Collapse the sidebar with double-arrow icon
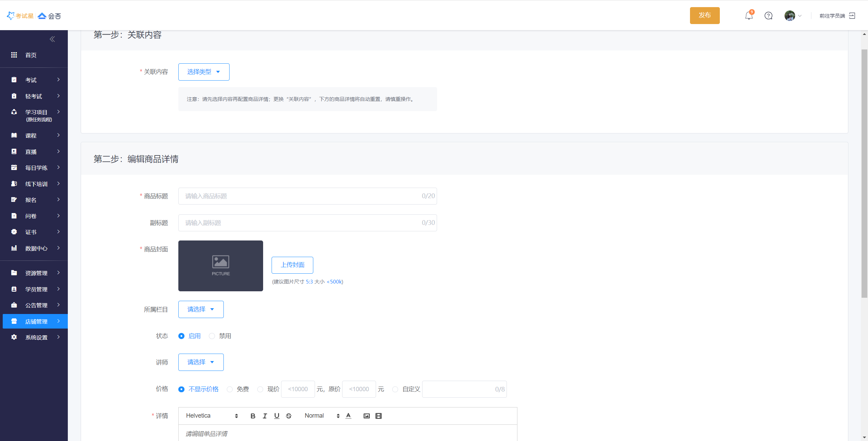The image size is (868, 441). (x=52, y=39)
